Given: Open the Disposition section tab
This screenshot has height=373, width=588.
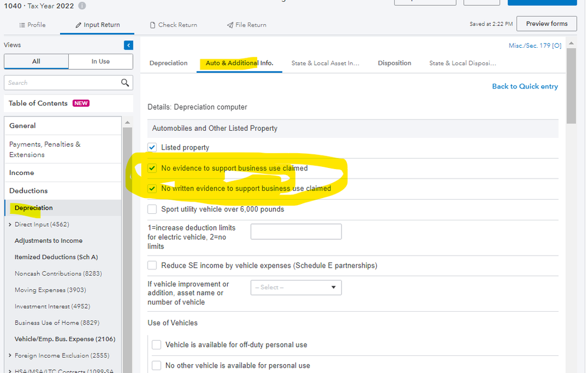Looking at the screenshot, I should 394,63.
